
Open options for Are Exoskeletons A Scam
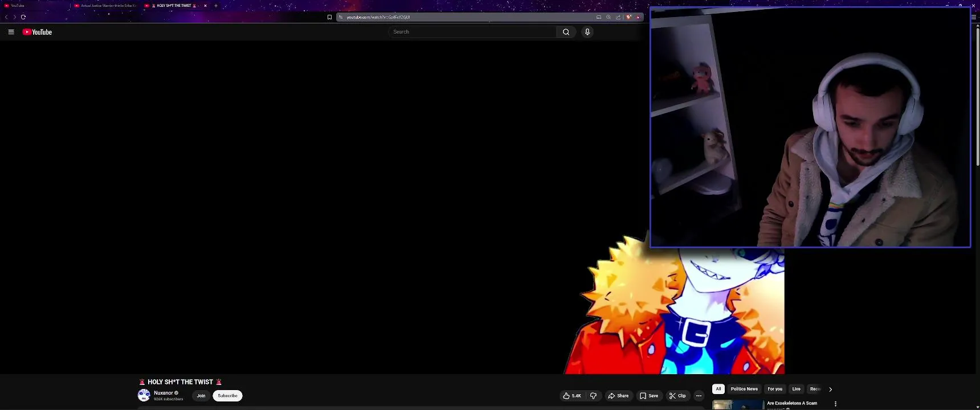[x=835, y=404]
